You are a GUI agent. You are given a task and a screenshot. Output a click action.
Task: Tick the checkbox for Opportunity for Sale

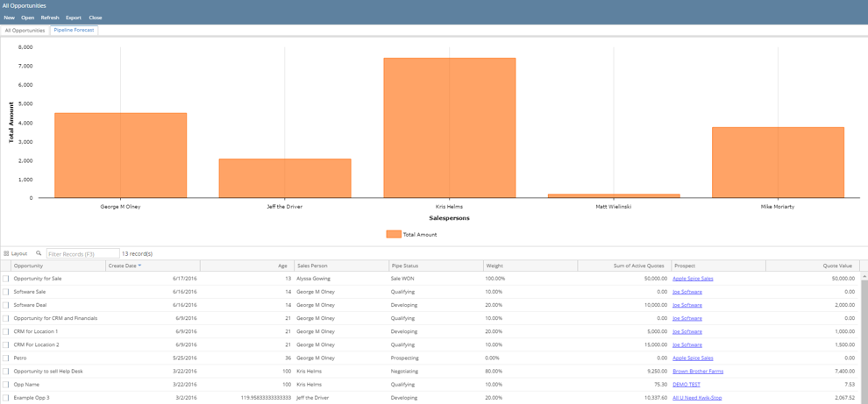click(5, 279)
